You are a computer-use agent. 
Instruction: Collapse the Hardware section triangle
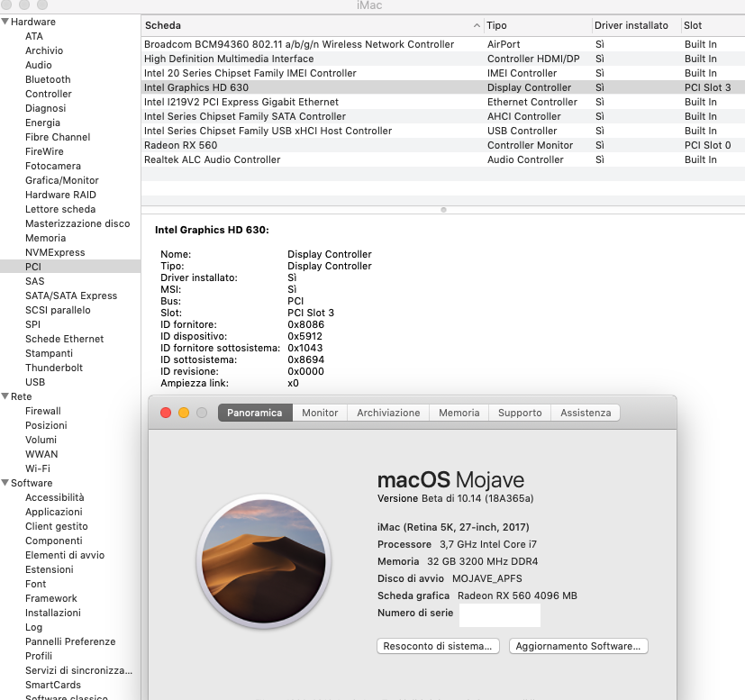click(x=5, y=22)
